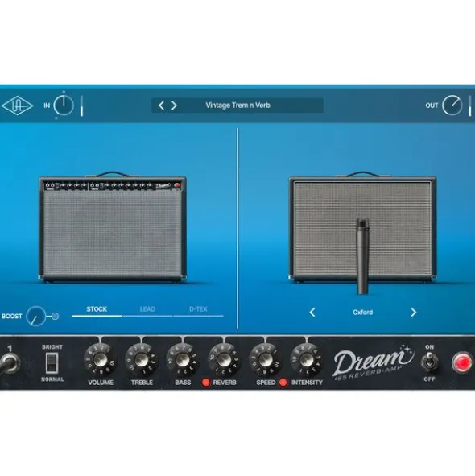Click the input 1 jack
The image size is (475, 476).
(x=10, y=363)
